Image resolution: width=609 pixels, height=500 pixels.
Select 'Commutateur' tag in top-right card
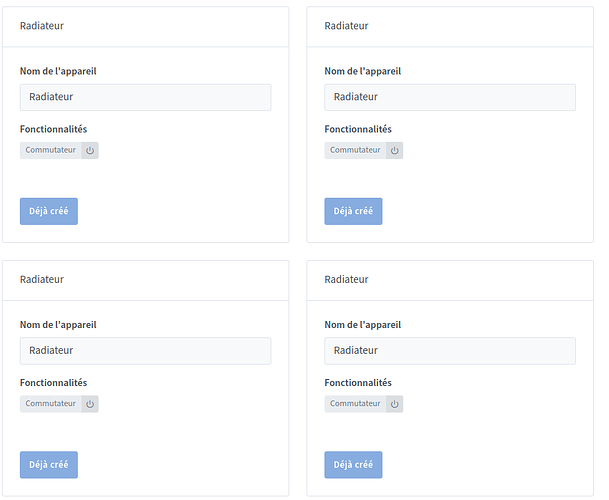click(x=355, y=150)
